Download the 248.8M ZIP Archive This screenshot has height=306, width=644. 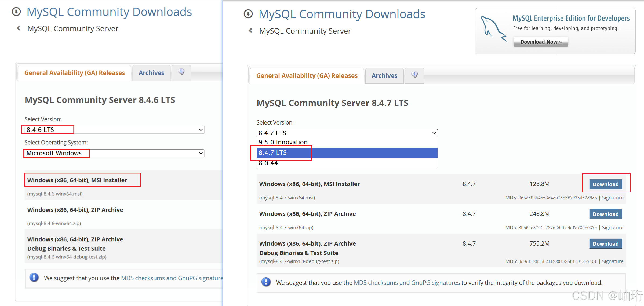pyautogui.click(x=605, y=214)
